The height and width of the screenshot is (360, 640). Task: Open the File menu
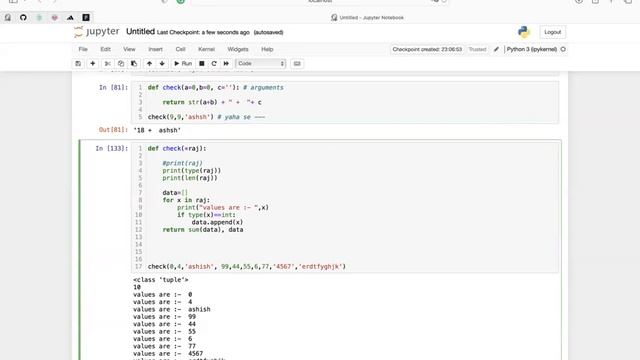point(83,49)
